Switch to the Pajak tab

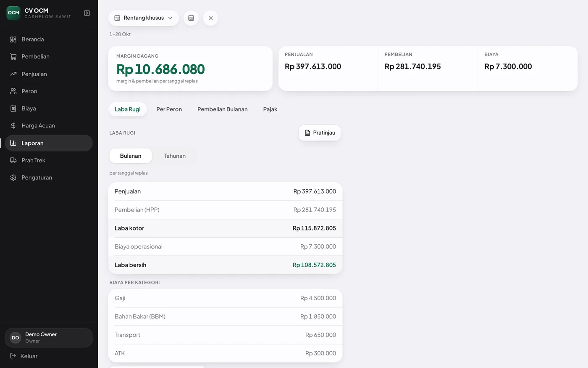[x=270, y=109]
